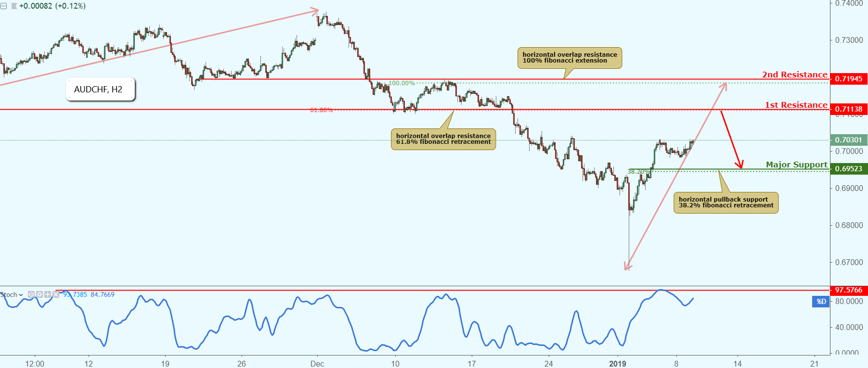Open the Stoch indicator dropdown arrow

tap(21, 295)
